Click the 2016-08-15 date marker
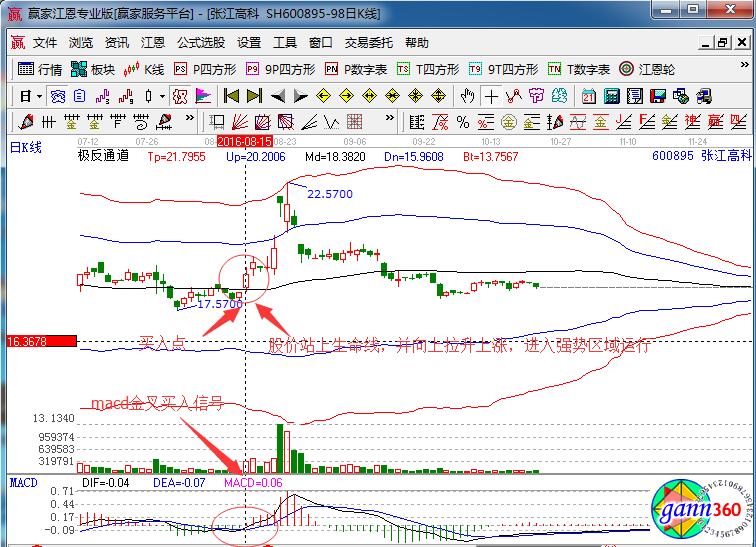The image size is (756, 547). pyautogui.click(x=245, y=143)
